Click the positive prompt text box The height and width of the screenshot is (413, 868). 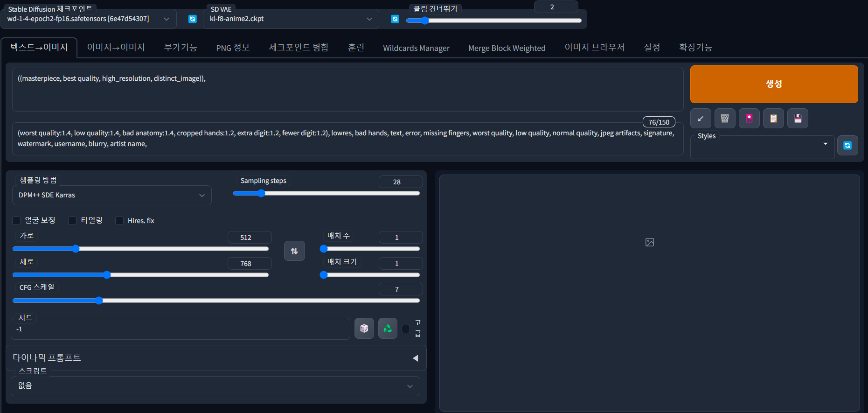click(347, 90)
